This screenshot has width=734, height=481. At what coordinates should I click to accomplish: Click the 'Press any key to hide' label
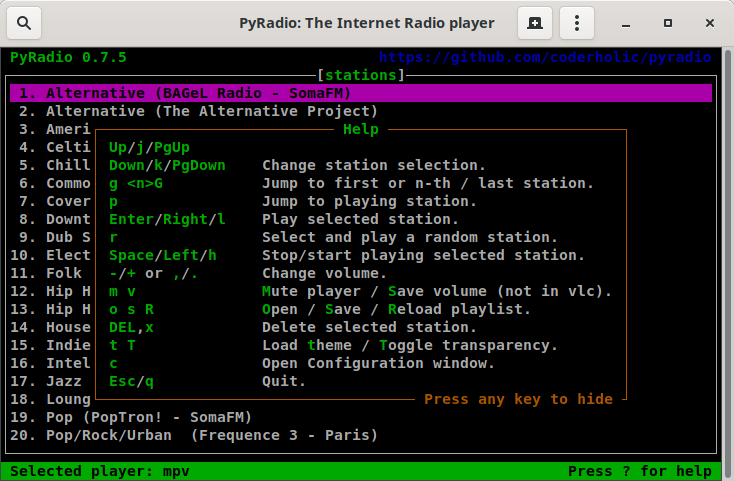(518, 399)
